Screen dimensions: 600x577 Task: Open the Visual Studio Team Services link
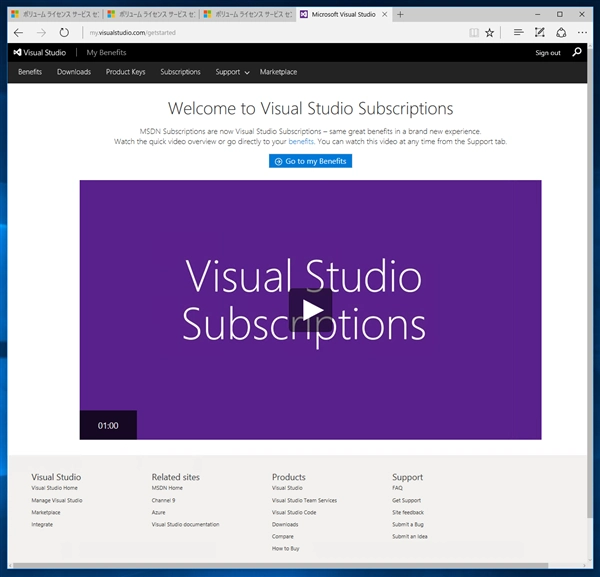coord(304,500)
